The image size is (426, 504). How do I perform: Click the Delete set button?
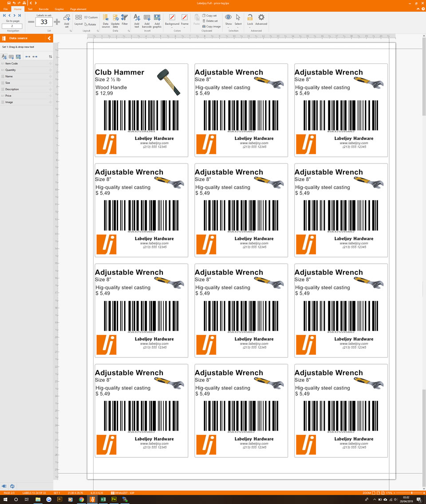click(210, 21)
